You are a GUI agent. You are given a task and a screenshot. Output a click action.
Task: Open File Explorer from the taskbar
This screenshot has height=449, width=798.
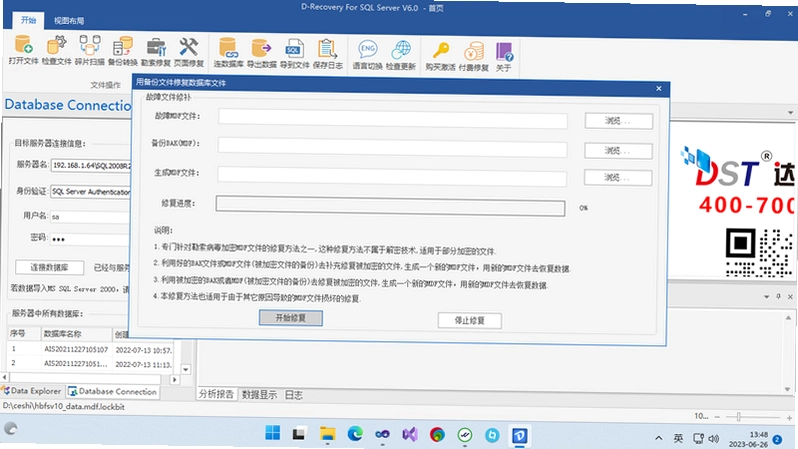[x=327, y=434]
